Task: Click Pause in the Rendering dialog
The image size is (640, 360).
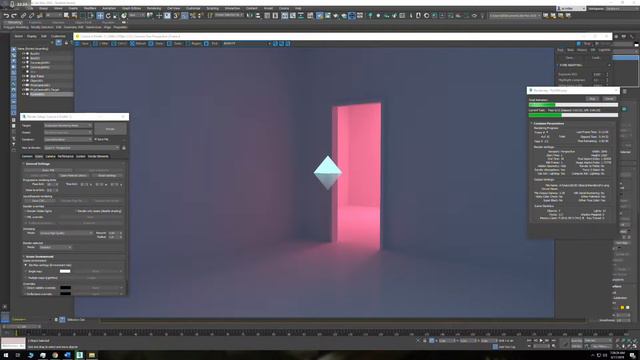Action: (592, 99)
